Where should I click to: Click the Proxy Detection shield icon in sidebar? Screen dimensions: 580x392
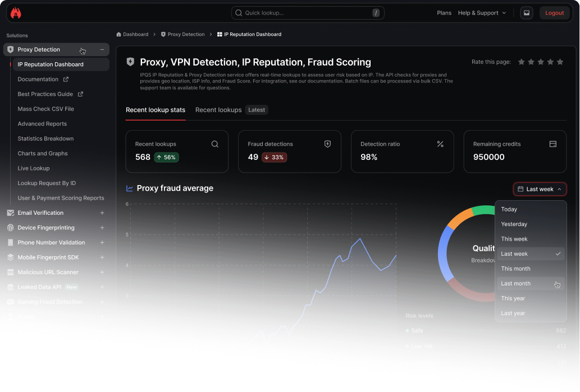tap(10, 49)
